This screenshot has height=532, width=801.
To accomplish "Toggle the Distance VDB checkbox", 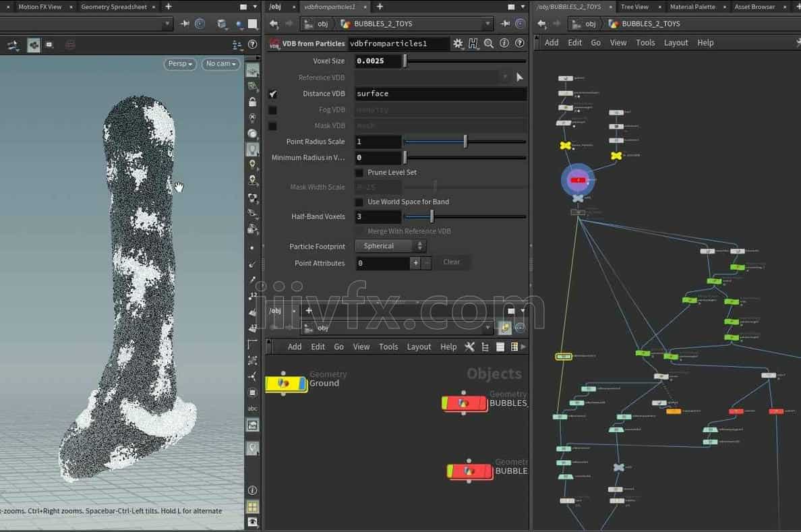I will click(273, 94).
